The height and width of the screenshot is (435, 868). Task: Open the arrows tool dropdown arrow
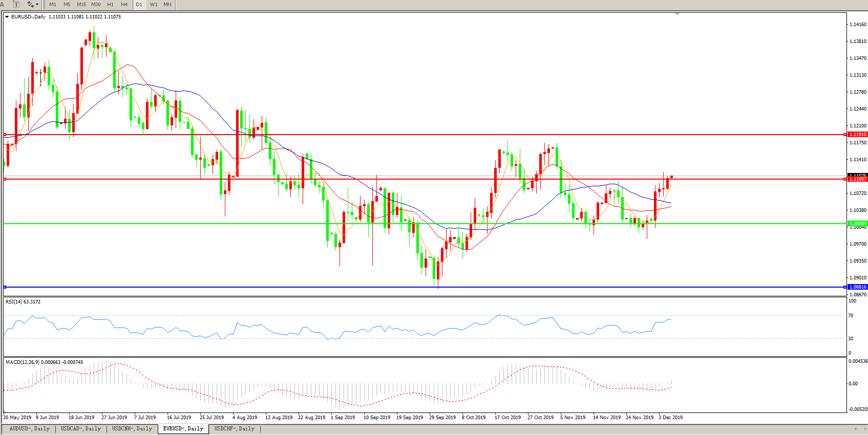[x=37, y=5]
